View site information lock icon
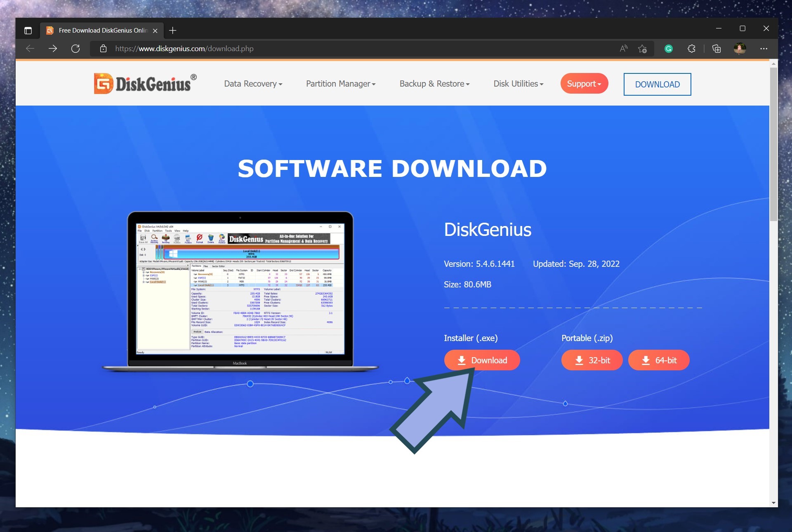This screenshot has height=532, width=792. [x=104, y=49]
